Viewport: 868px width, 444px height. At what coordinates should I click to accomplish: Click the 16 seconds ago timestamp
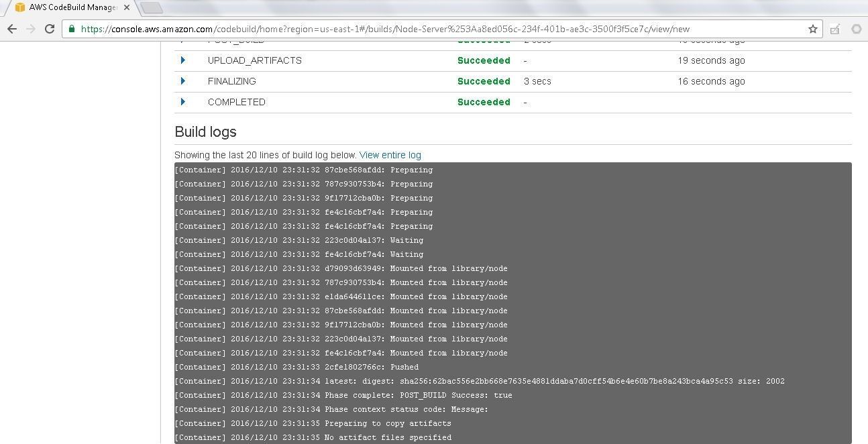[711, 81]
